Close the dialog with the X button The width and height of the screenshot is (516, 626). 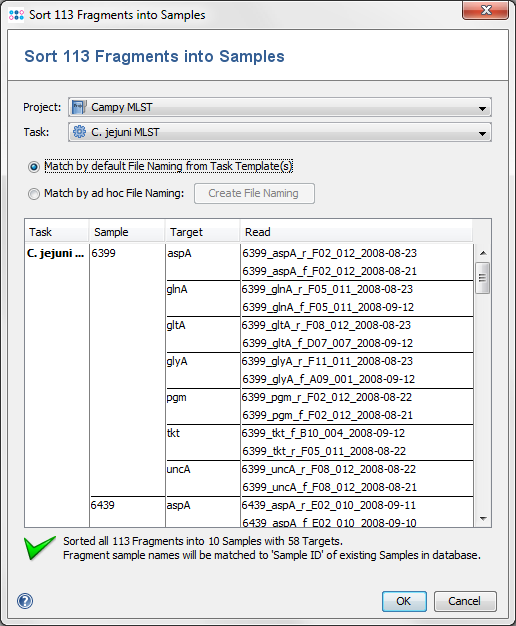pos(486,10)
